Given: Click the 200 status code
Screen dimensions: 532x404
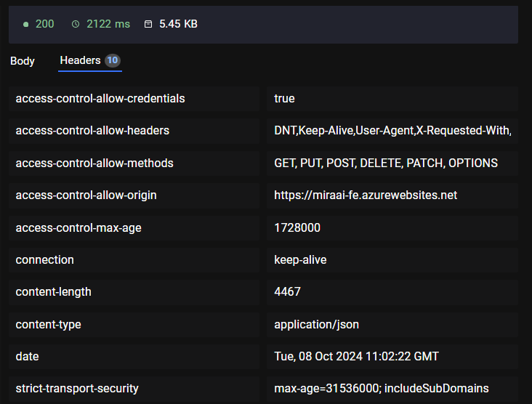Looking at the screenshot, I should click(x=44, y=24).
